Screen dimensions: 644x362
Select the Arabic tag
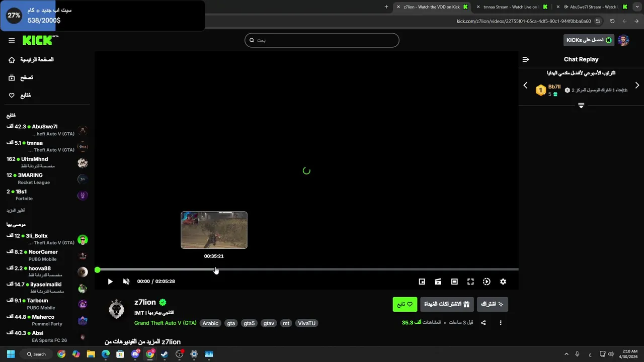coord(210,323)
